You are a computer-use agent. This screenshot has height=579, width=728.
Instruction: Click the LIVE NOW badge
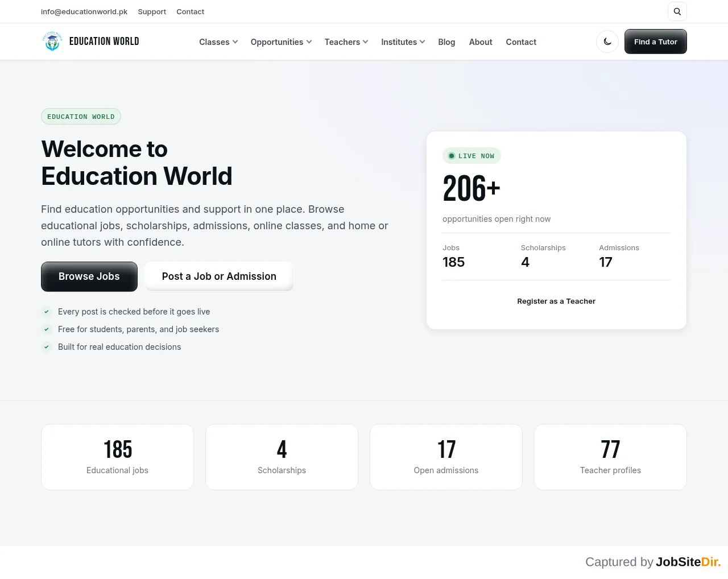471,156
